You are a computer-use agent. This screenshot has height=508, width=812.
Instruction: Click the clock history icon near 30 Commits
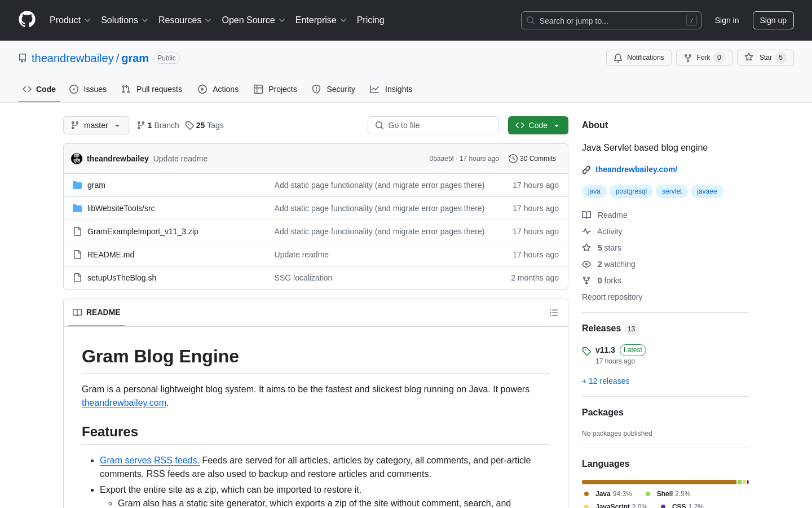pyautogui.click(x=513, y=159)
